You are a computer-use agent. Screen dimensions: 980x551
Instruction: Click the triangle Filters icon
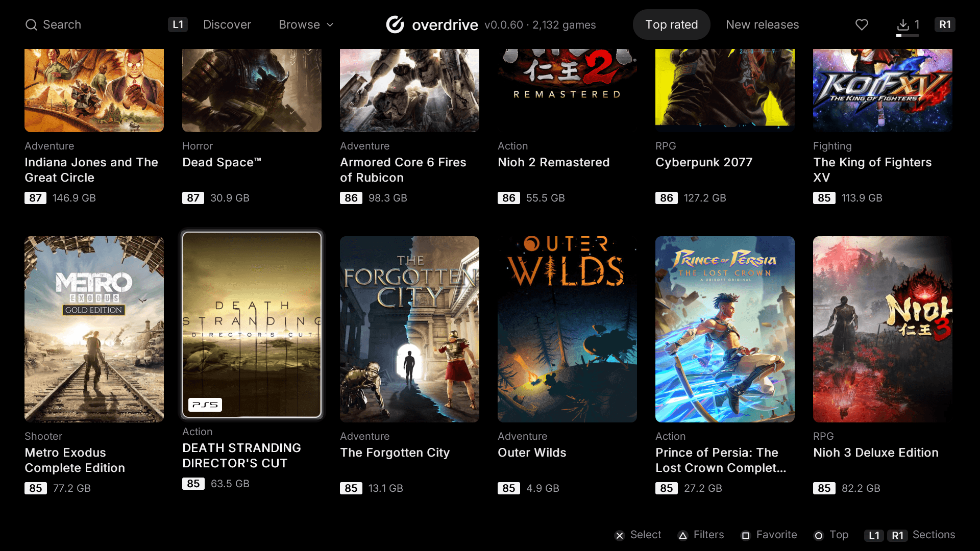click(682, 535)
